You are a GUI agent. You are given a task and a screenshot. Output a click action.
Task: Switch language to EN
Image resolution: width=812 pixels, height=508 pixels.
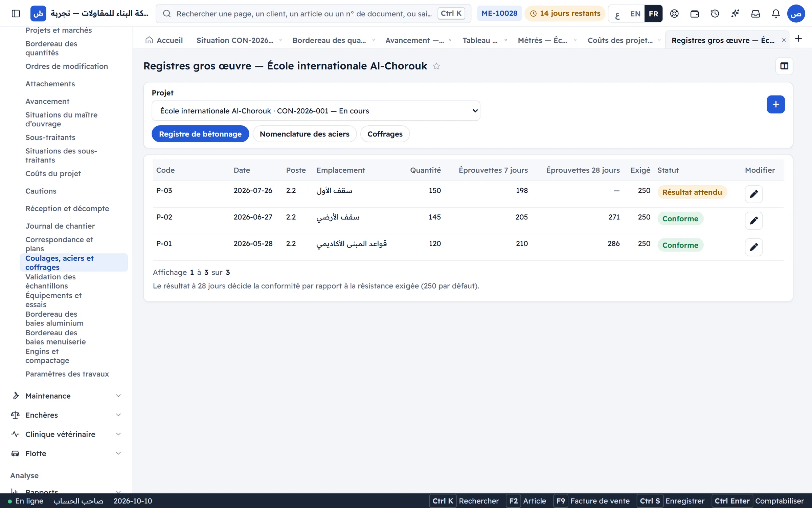pyautogui.click(x=635, y=14)
